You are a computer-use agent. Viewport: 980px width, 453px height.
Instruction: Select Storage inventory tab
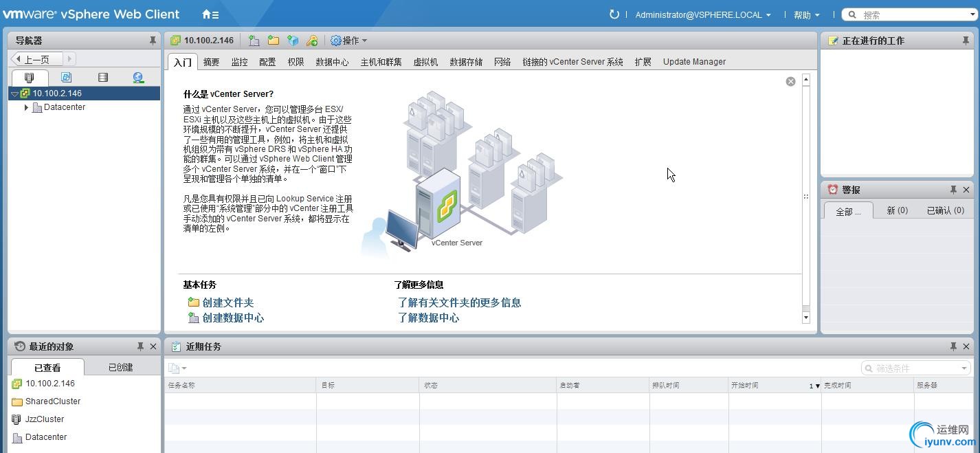pos(103,78)
